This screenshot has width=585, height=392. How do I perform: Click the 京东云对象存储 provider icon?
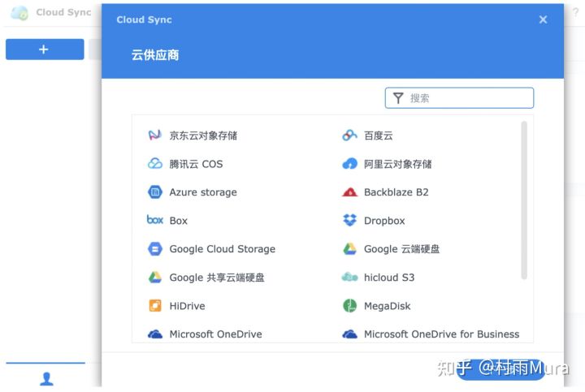(155, 136)
